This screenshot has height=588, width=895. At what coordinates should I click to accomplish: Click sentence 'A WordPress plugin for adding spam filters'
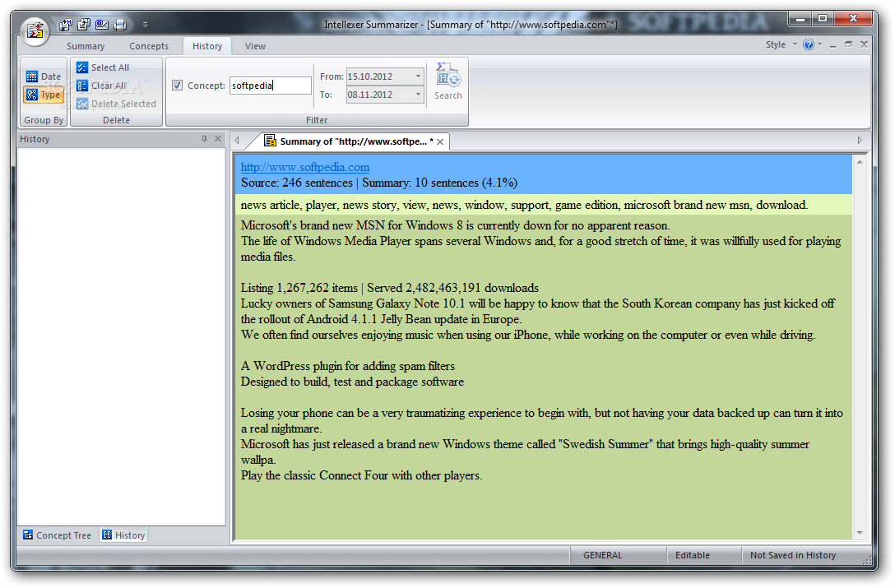[x=348, y=366]
